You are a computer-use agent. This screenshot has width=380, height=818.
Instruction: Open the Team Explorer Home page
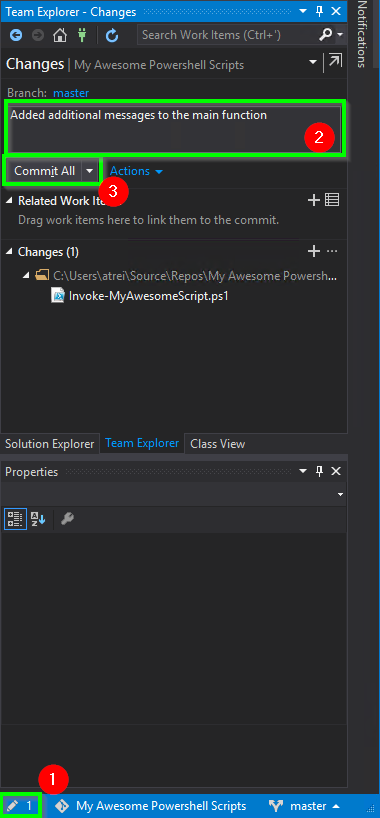click(61, 35)
